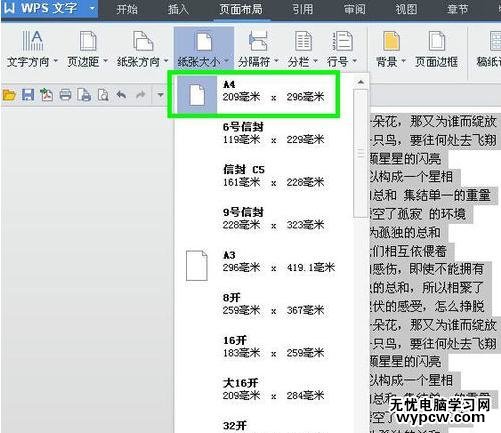Click the Paper Orientation (纸张方向) icon
Image resolution: width=501 pixels, height=433 pixels.
(x=143, y=41)
